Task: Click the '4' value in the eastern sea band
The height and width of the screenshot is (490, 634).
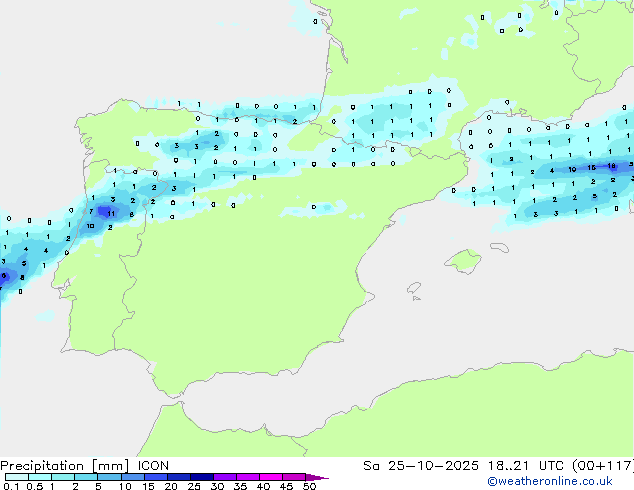Action: 552,171
